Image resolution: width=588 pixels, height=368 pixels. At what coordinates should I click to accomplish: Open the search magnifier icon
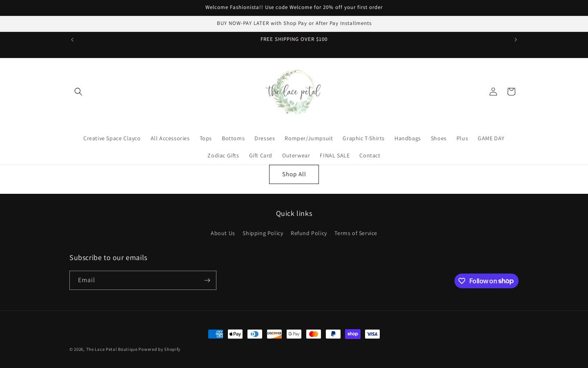click(x=78, y=92)
